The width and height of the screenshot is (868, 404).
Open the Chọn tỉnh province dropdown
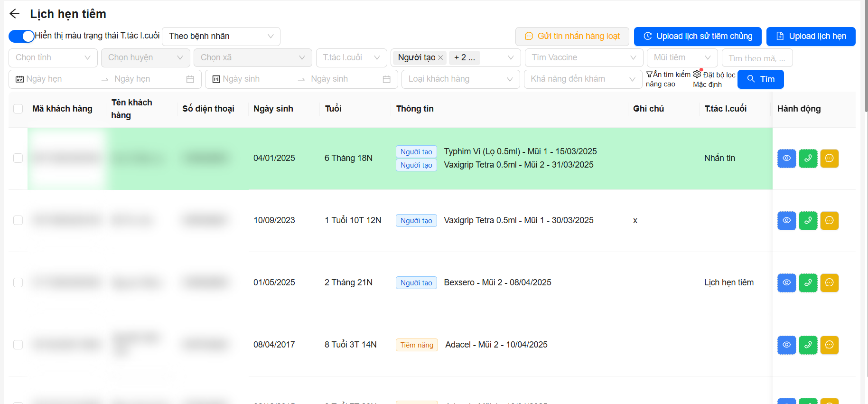pyautogui.click(x=53, y=57)
